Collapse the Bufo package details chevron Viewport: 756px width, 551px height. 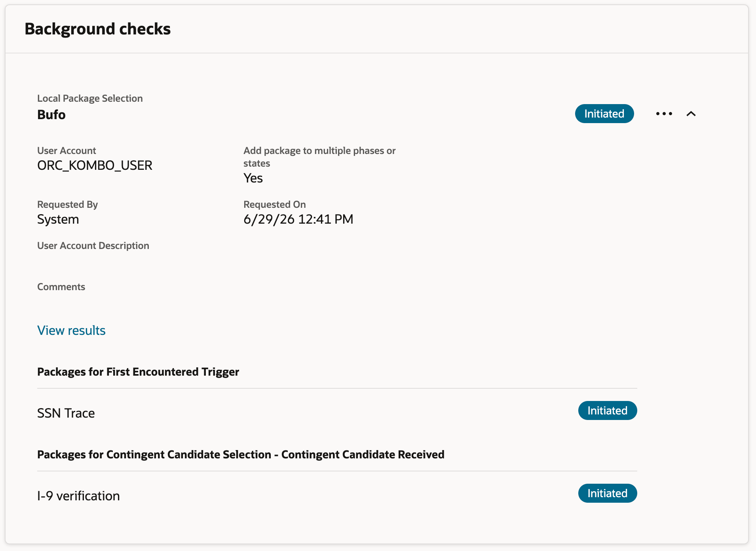coord(691,114)
